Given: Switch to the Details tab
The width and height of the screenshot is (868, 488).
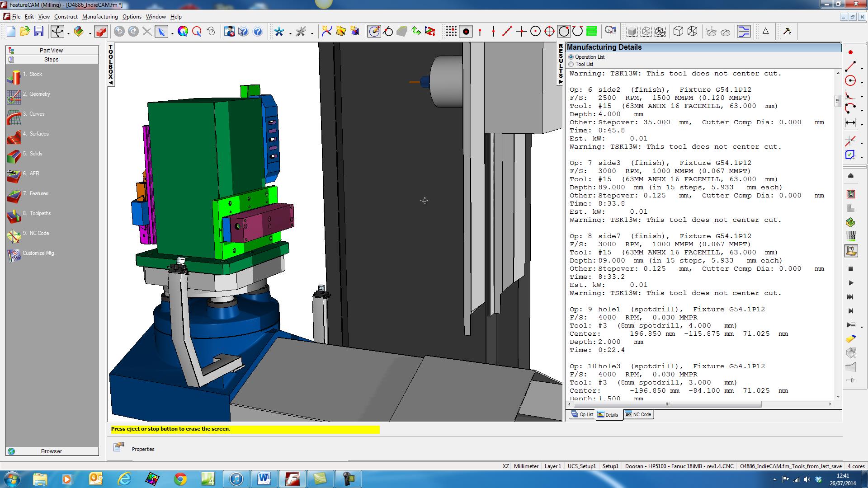Looking at the screenshot, I should click(609, 414).
